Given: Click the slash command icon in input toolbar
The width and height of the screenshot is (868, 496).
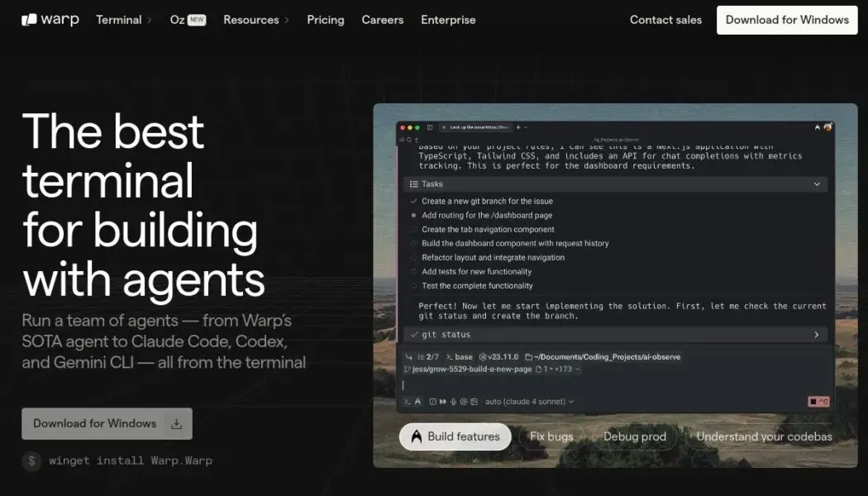Looking at the screenshot, I should pos(433,401).
